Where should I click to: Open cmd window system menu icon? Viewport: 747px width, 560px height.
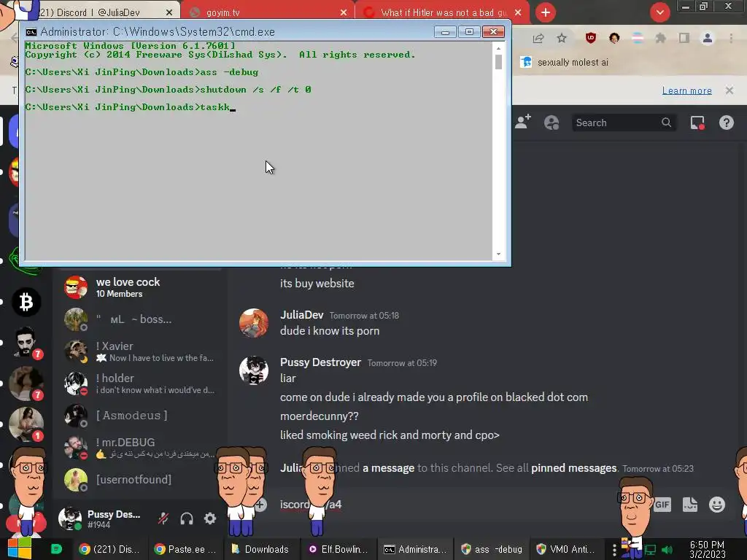click(31, 32)
